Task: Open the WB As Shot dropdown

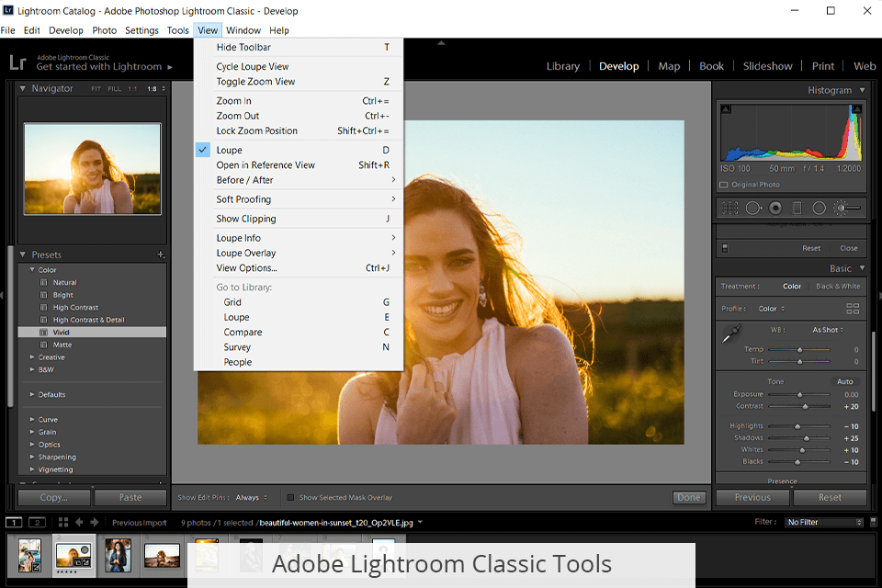Action: (828, 331)
